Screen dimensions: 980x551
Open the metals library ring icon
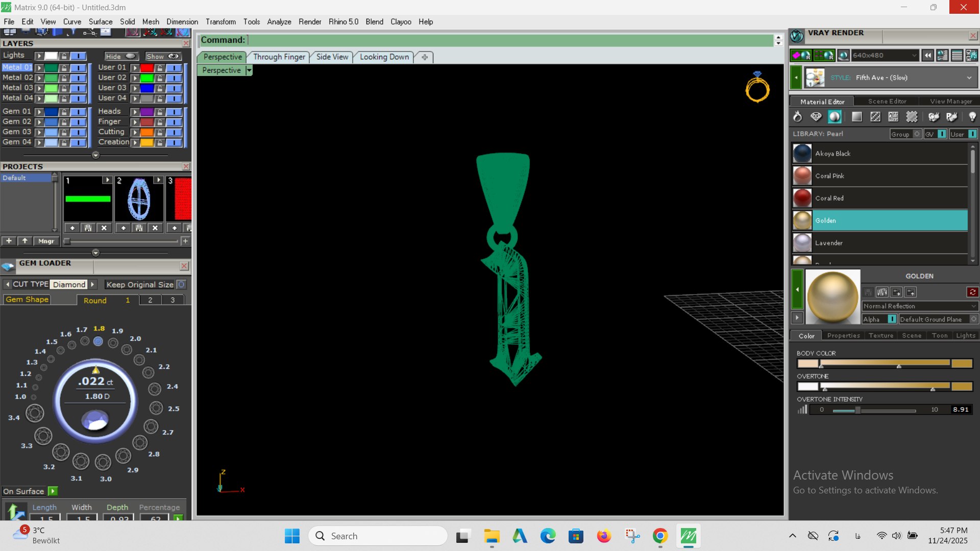[x=797, y=117]
